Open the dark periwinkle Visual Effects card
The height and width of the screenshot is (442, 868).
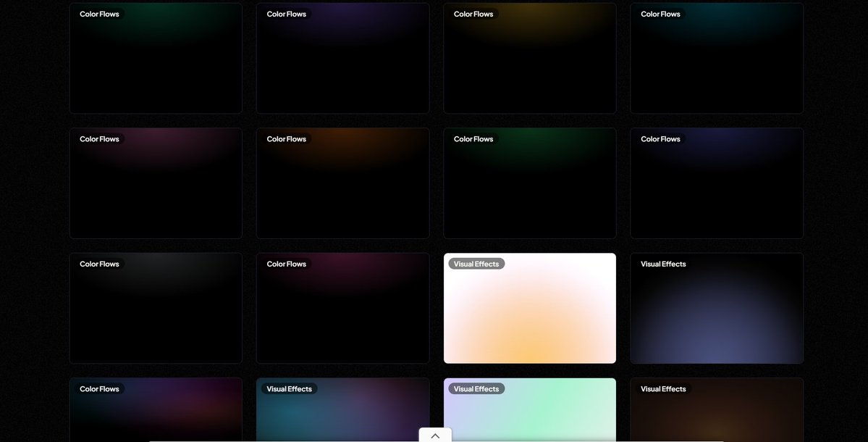point(717,309)
